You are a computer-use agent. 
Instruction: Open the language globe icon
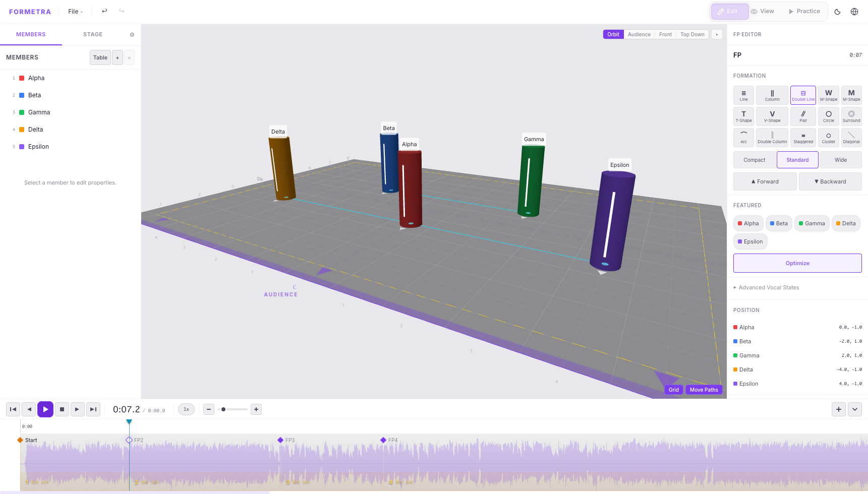click(854, 12)
